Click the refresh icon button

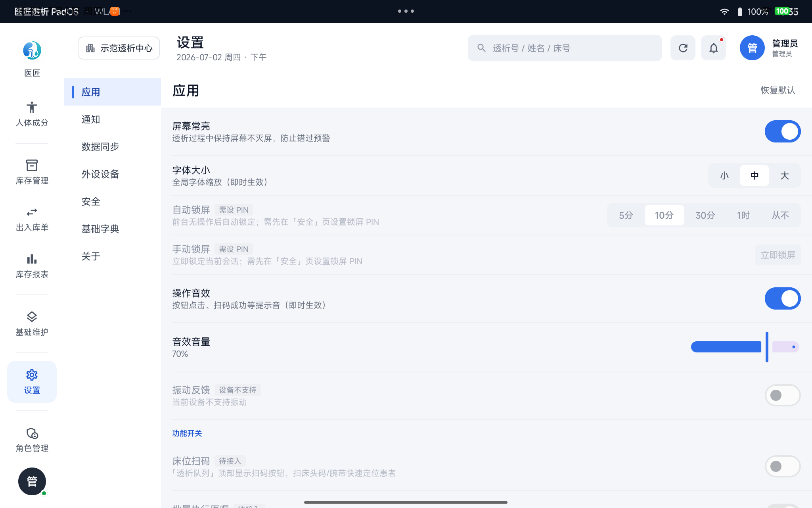683,48
